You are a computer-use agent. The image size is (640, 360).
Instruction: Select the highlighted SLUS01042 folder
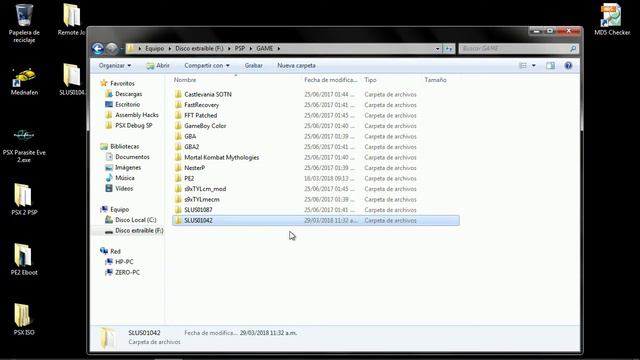point(316,220)
